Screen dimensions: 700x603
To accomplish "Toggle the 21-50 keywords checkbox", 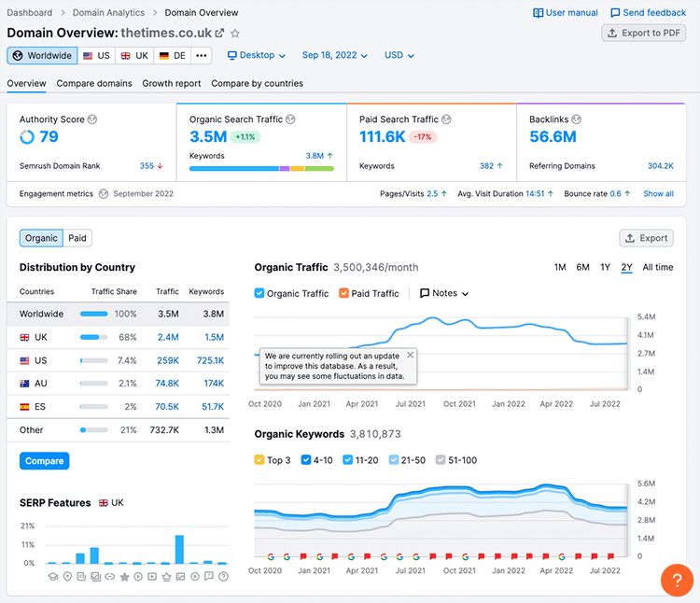I will (x=394, y=460).
